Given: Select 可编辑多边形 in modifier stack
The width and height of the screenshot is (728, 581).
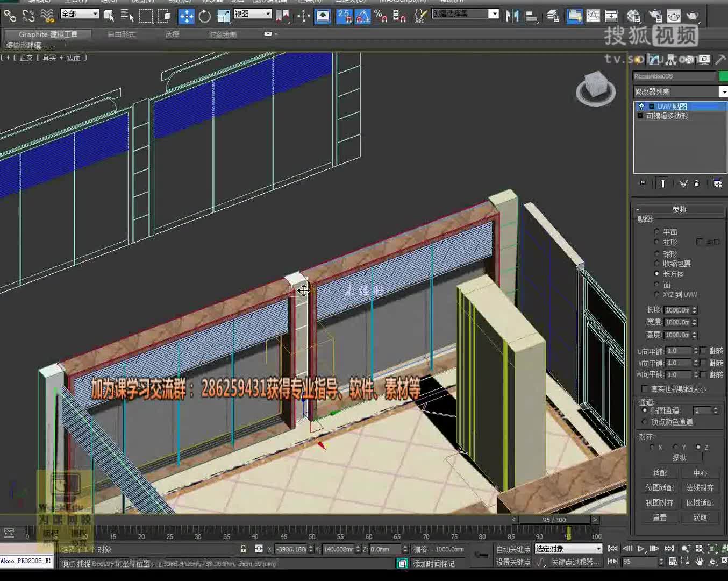Looking at the screenshot, I should tap(667, 116).
